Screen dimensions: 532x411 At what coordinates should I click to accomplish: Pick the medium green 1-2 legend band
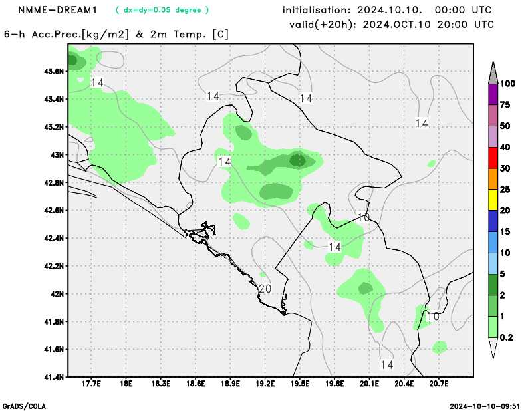(x=493, y=306)
